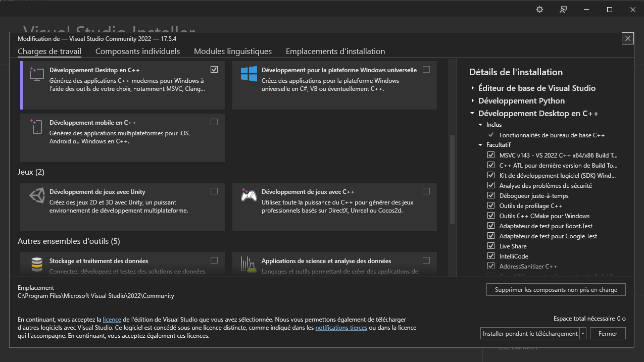Open the install mode dropdown arrow
Viewport: 644px width, 362px height.
[583, 333]
